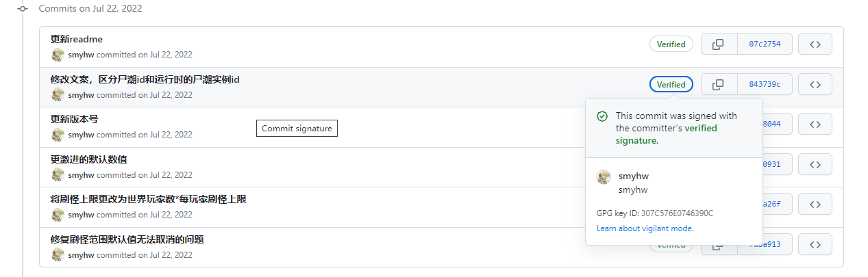Copy full SHA for commit 07c2754
This screenshot has height=277, width=868.
[718, 44]
